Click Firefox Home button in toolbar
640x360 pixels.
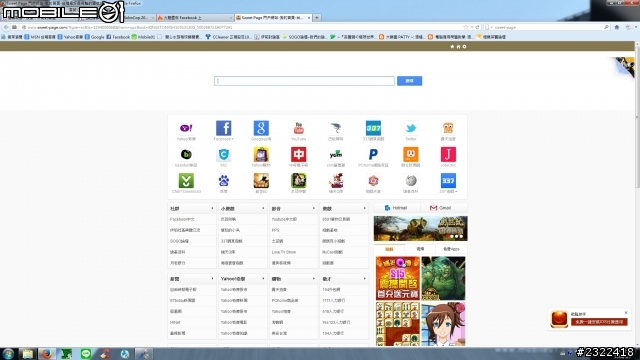coord(617,27)
